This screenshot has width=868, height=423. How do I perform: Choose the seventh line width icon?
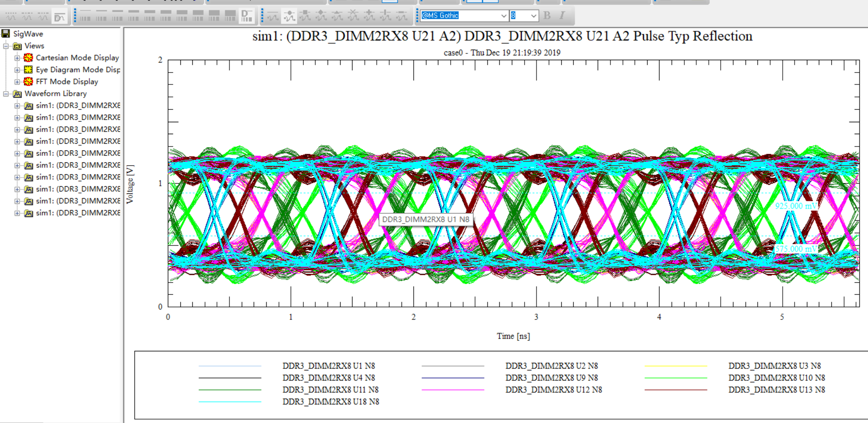(x=182, y=16)
